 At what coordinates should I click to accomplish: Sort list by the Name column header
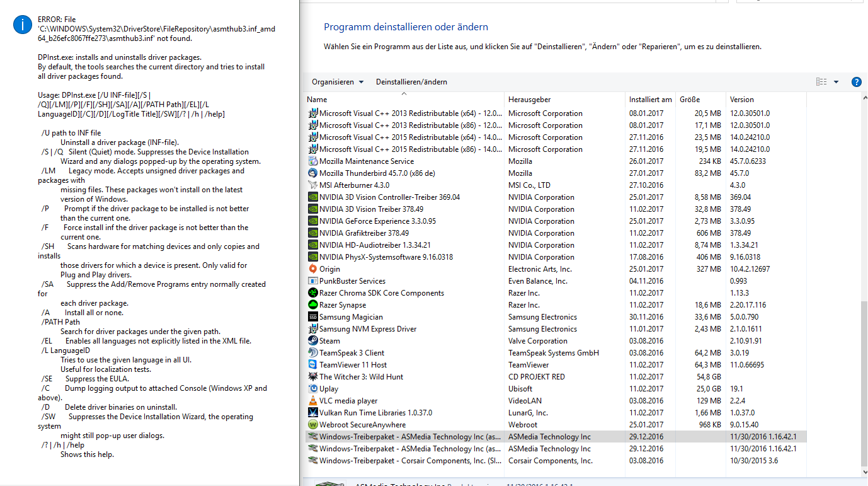coord(404,100)
